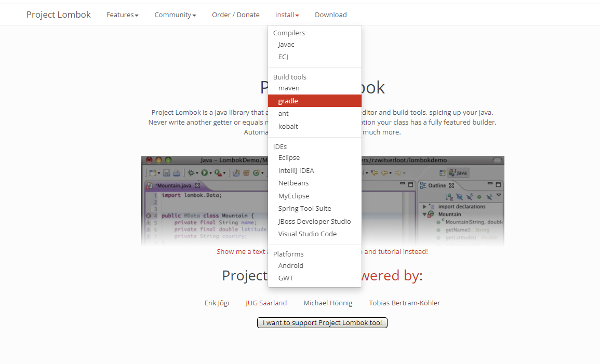600x364 pixels.
Task: Go to the Download page
Action: click(x=330, y=15)
